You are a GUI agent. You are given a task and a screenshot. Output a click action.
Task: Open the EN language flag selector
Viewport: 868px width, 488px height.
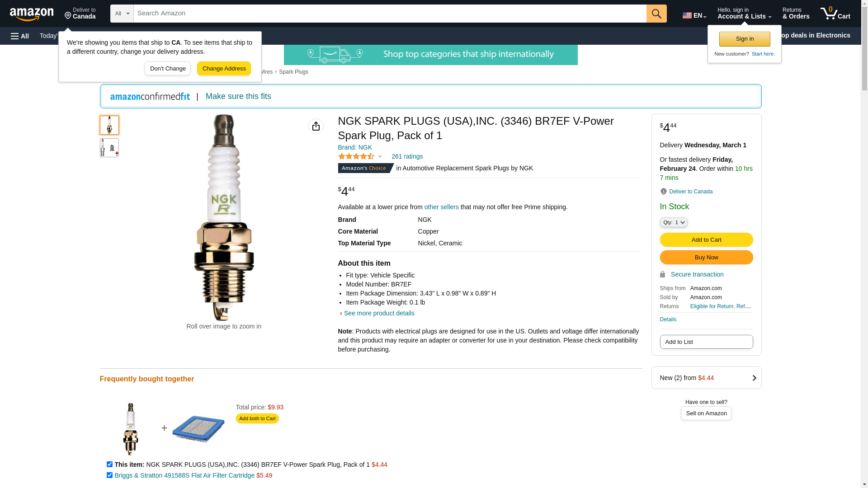click(x=694, y=15)
